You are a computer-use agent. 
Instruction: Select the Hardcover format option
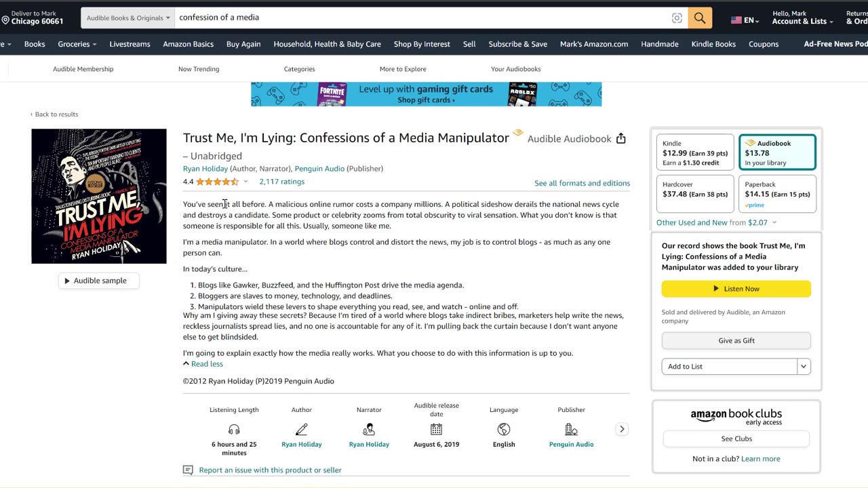coord(695,194)
